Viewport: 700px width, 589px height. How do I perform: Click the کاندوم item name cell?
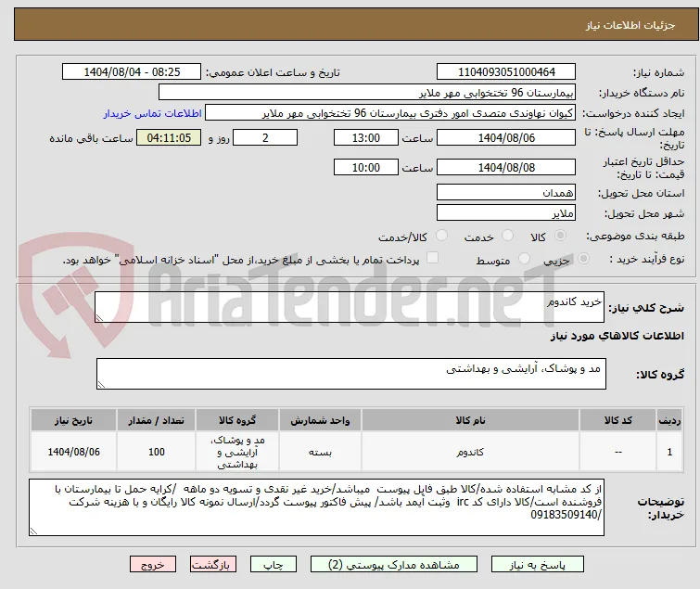coord(471,452)
